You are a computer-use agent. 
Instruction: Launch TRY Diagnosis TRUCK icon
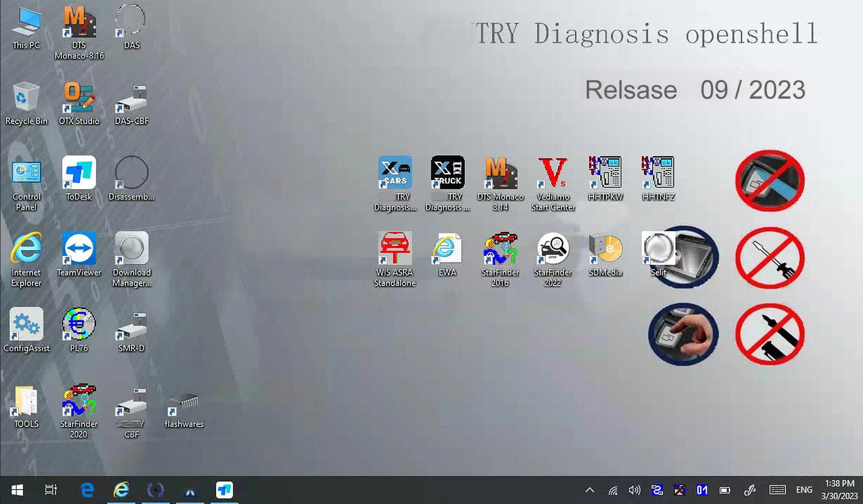[x=448, y=184]
